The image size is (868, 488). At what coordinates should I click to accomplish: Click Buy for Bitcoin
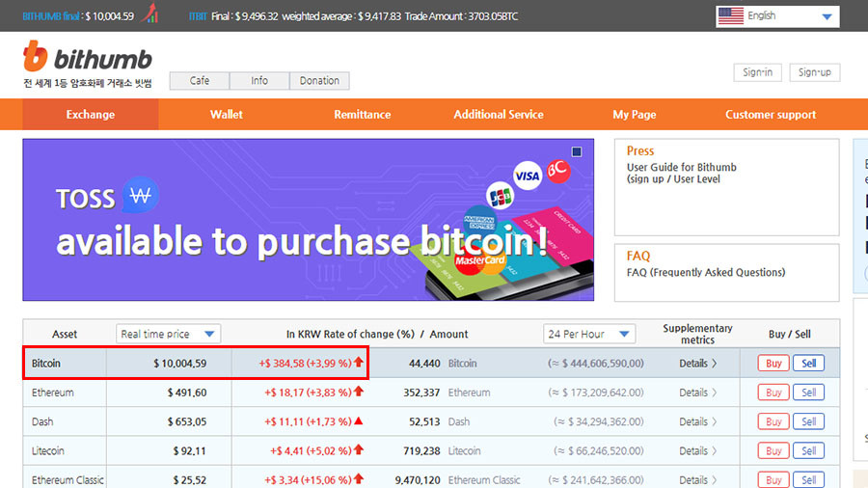[773, 364]
